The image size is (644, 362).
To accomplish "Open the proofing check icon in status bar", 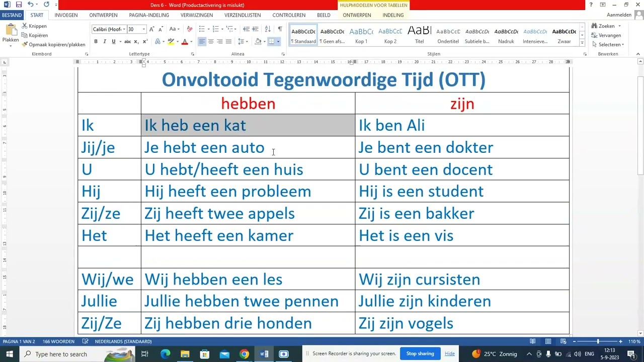I will (x=86, y=341).
